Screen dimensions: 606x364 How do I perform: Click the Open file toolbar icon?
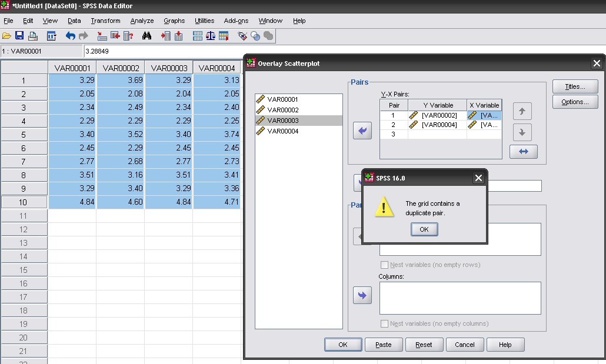tap(7, 36)
